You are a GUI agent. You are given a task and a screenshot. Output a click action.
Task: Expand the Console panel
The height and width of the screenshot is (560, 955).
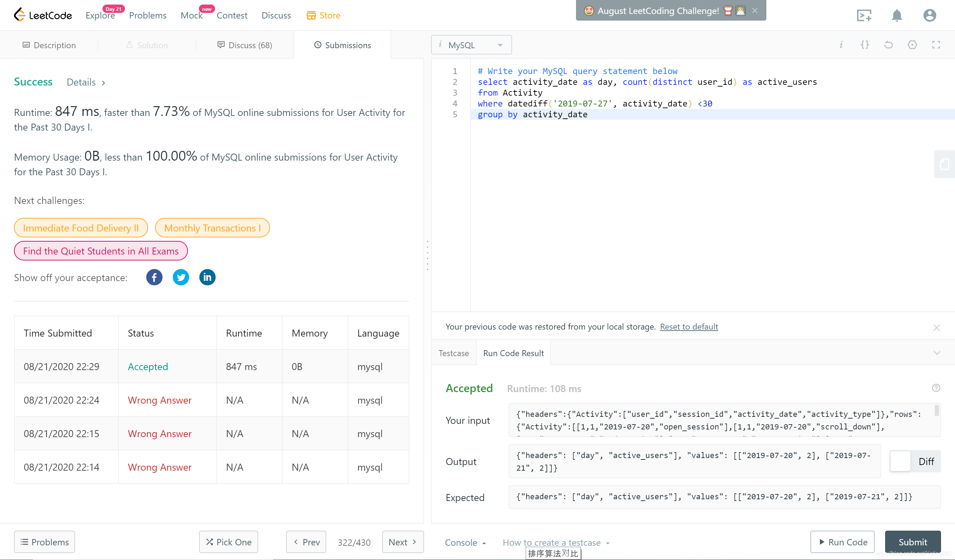[x=465, y=542]
